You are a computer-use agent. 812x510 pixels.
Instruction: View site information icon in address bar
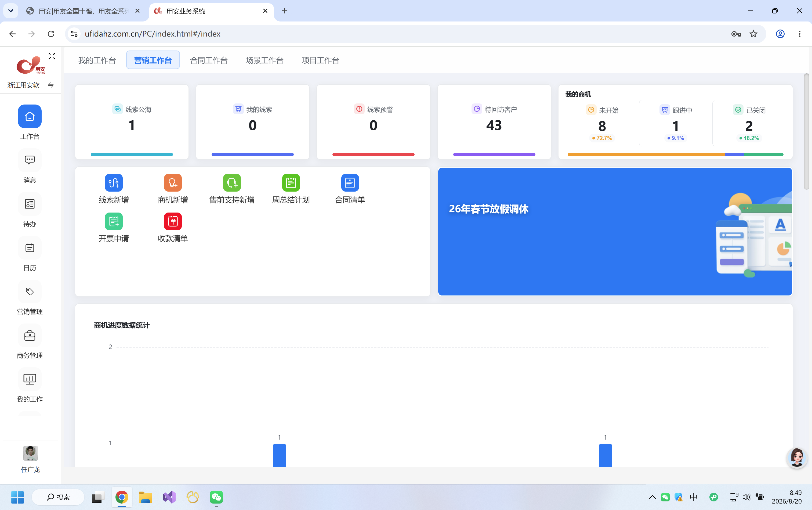click(x=74, y=34)
